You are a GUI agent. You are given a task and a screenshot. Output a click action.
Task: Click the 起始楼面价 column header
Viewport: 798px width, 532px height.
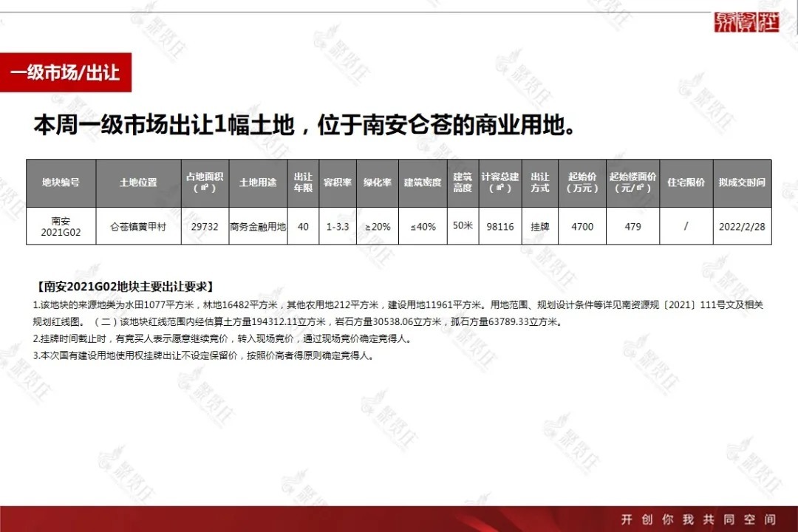[632, 183]
